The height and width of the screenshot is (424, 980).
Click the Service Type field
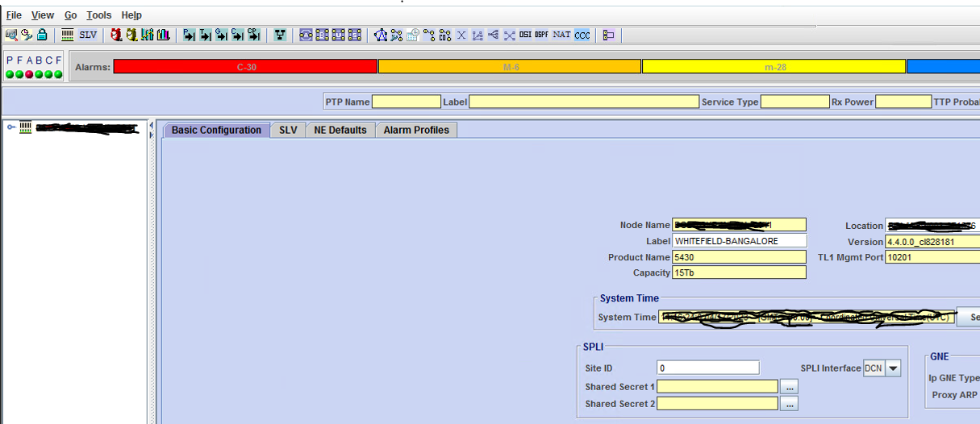pos(794,102)
